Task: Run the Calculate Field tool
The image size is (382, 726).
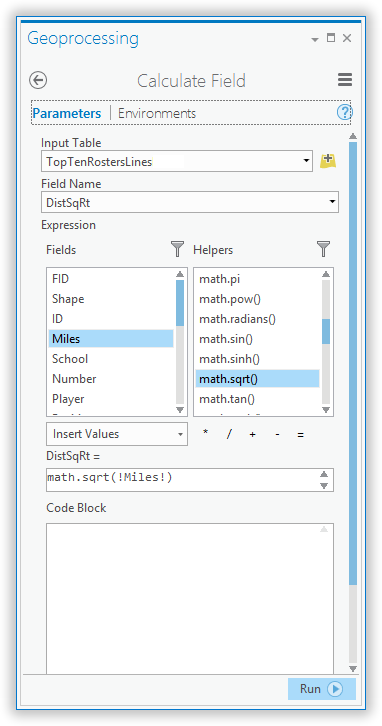Action: 322,689
